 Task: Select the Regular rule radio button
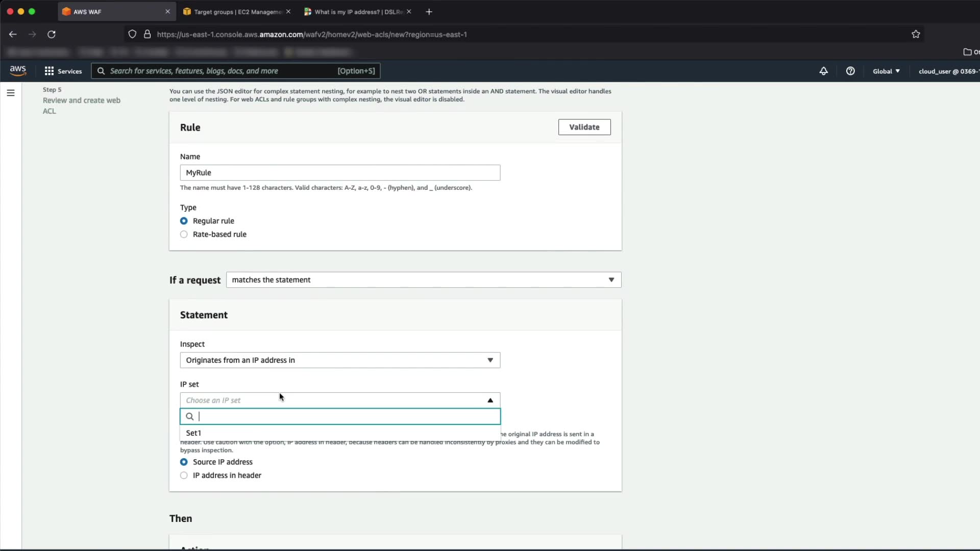pyautogui.click(x=184, y=221)
